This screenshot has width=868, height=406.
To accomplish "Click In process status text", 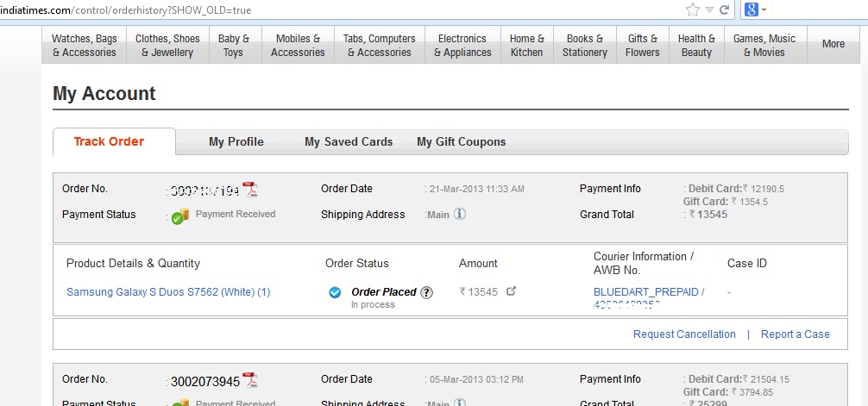I will (373, 305).
